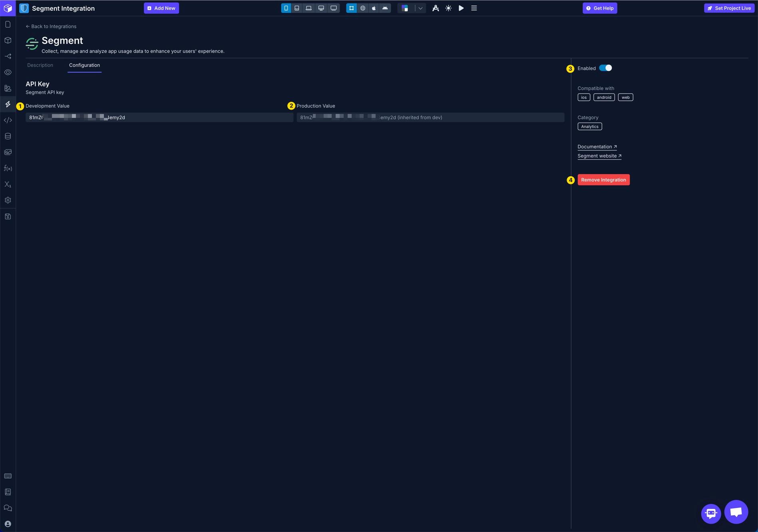This screenshot has width=758, height=532.
Task: Expand the theme selector chevron dropdown
Action: point(420,8)
